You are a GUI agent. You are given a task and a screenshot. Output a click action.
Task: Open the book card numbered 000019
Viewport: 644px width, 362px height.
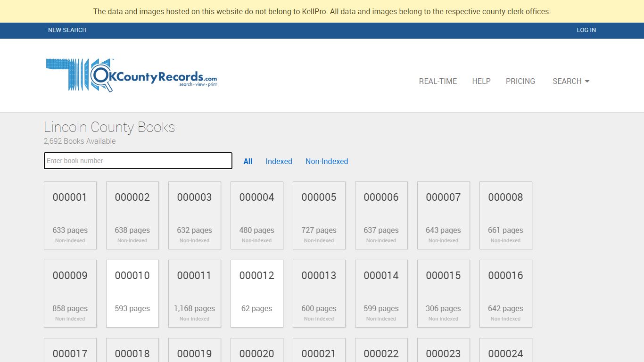pyautogui.click(x=195, y=350)
